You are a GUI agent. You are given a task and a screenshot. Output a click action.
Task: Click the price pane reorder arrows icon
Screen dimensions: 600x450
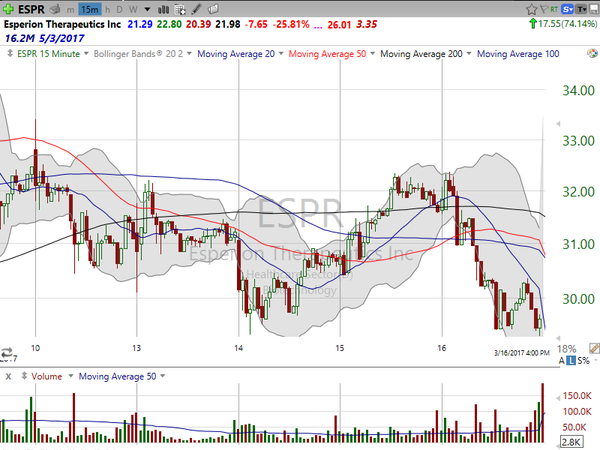tap(10, 54)
